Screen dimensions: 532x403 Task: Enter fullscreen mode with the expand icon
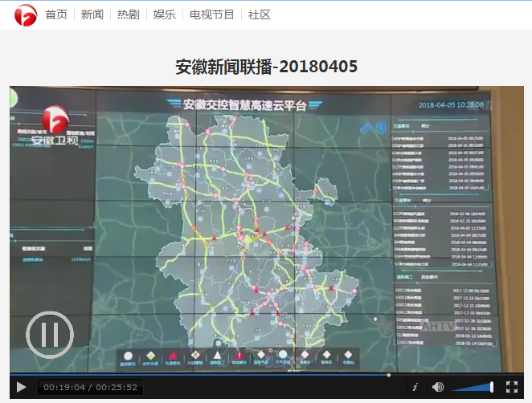coord(512,387)
